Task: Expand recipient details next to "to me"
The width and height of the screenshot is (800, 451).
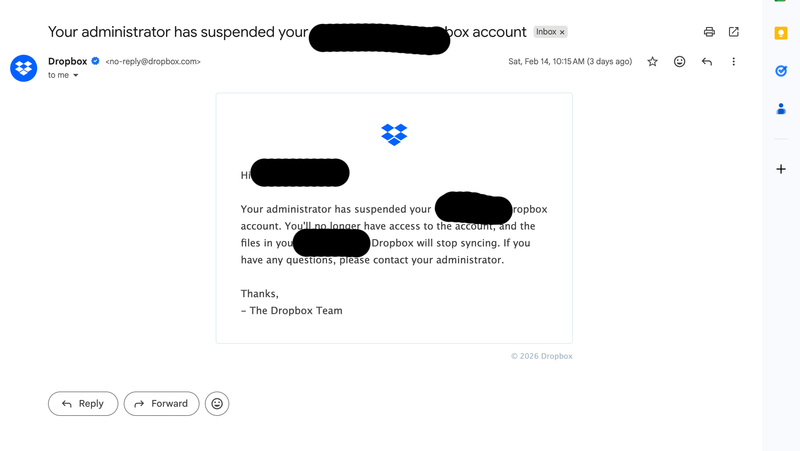Action: click(76, 76)
